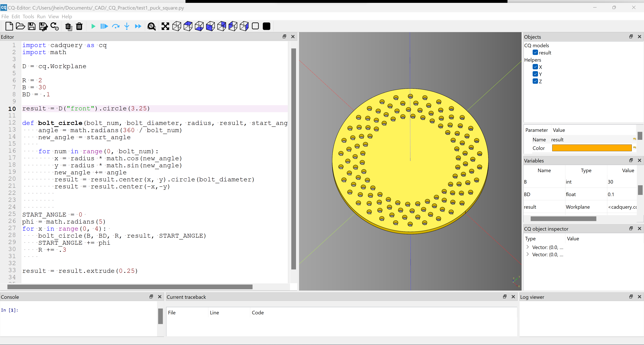Close the Objects panel
Viewport: 644px width, 345px height.
pyautogui.click(x=639, y=37)
